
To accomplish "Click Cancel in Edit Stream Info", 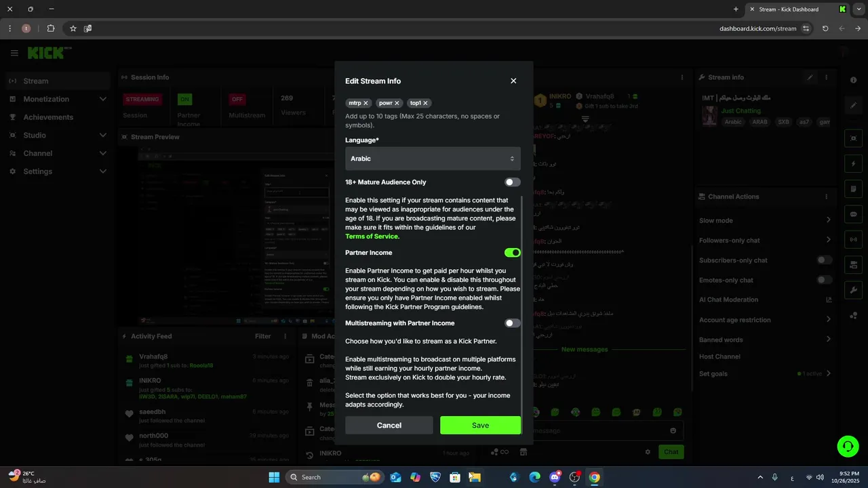I will point(389,425).
